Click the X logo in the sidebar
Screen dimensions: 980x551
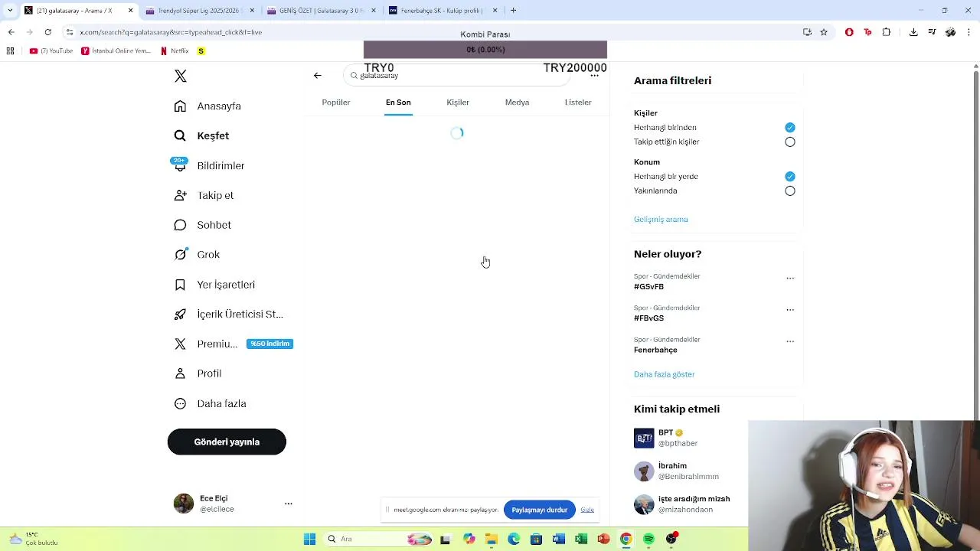pyautogui.click(x=180, y=76)
